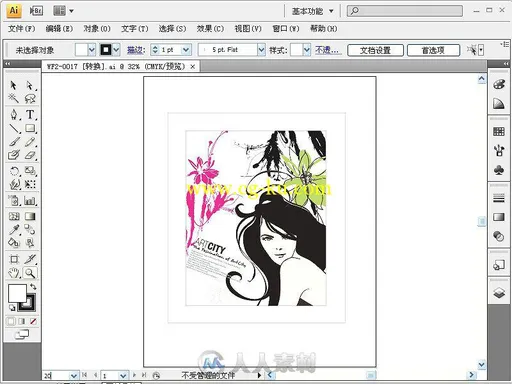Click the search field at top
The height and width of the screenshot is (384, 512).
[405, 11]
